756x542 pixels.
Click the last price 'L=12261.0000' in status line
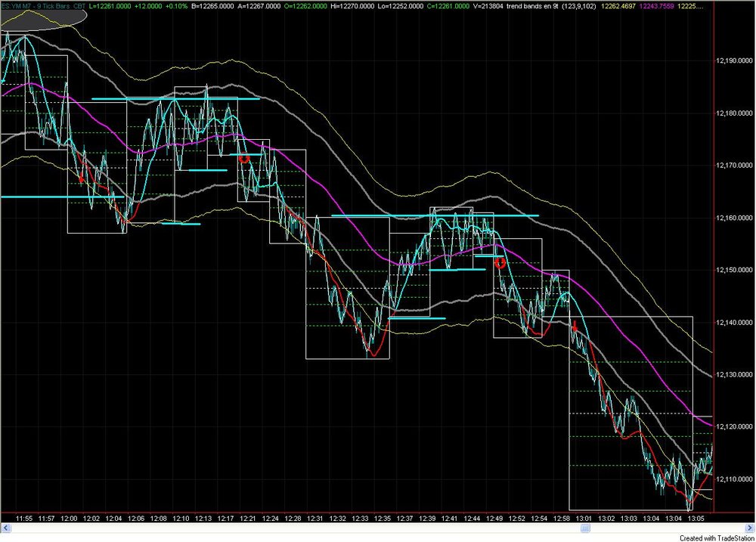pyautogui.click(x=110, y=6)
